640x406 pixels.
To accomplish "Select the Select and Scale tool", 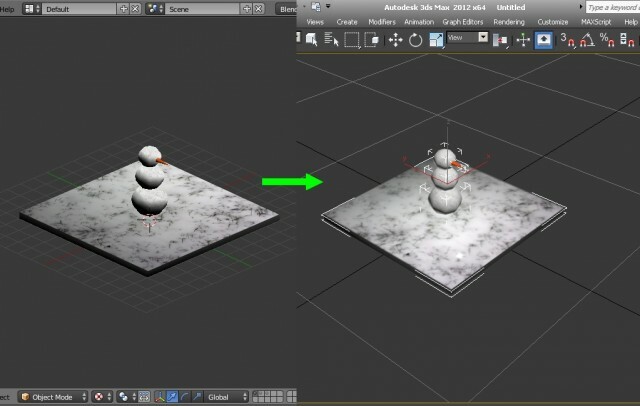I will pyautogui.click(x=437, y=40).
